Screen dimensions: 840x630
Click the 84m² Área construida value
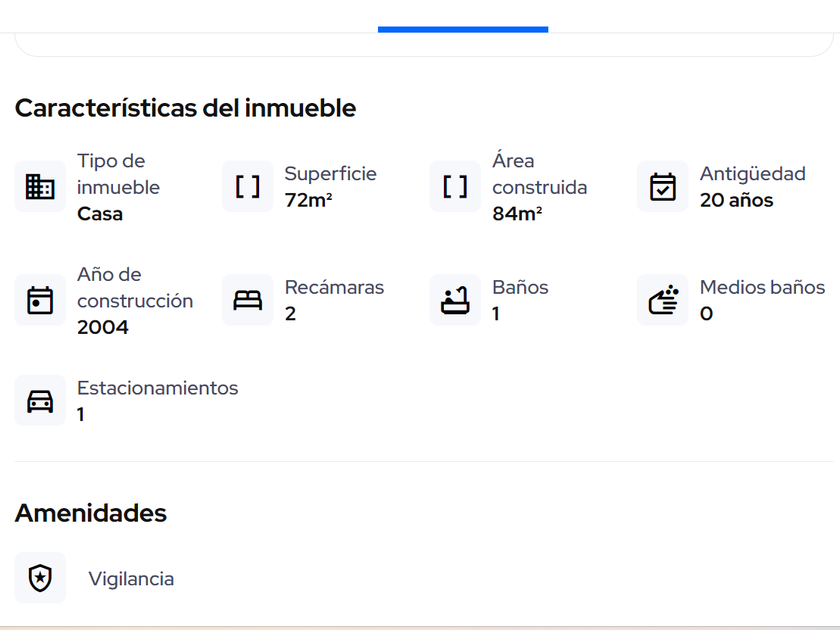click(x=517, y=213)
